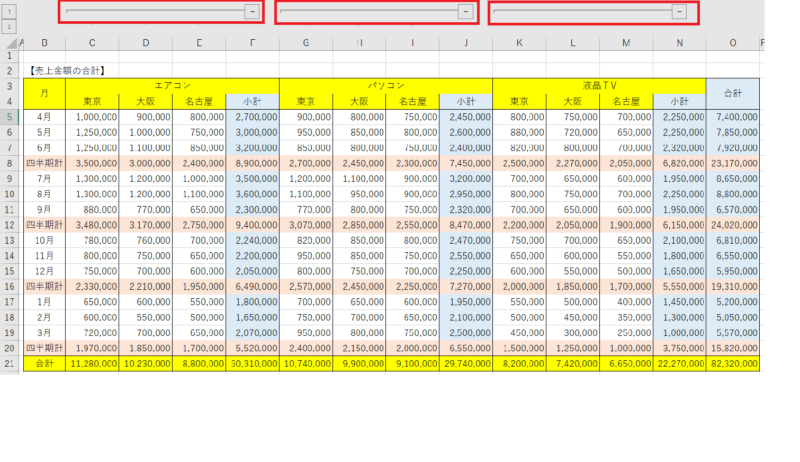800x462 pixels.
Task: Click the cell showing 3,750,000
Action: coord(680,348)
